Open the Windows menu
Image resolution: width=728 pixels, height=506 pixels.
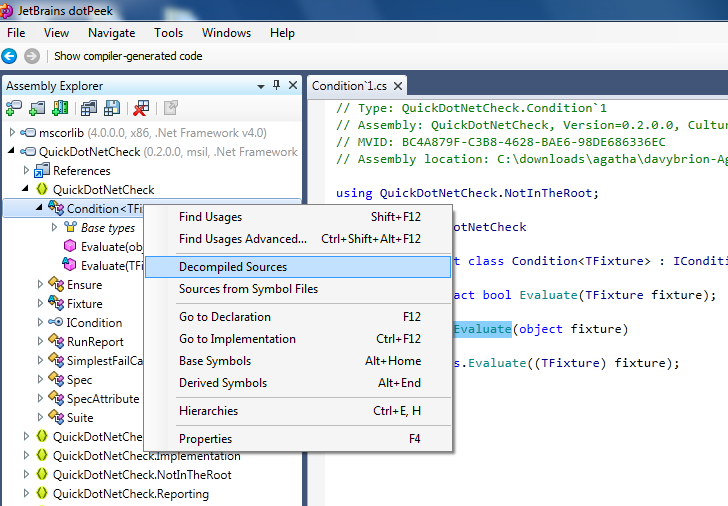point(226,33)
